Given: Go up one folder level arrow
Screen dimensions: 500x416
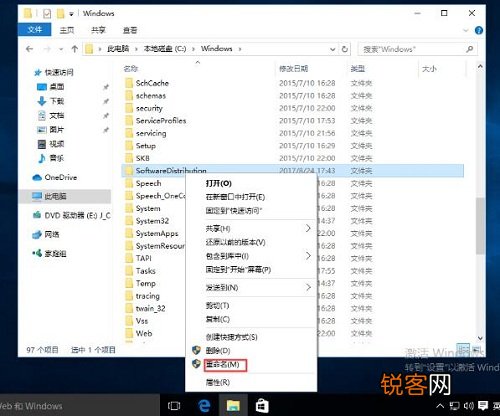Looking at the screenshot, I should click(x=75, y=49).
